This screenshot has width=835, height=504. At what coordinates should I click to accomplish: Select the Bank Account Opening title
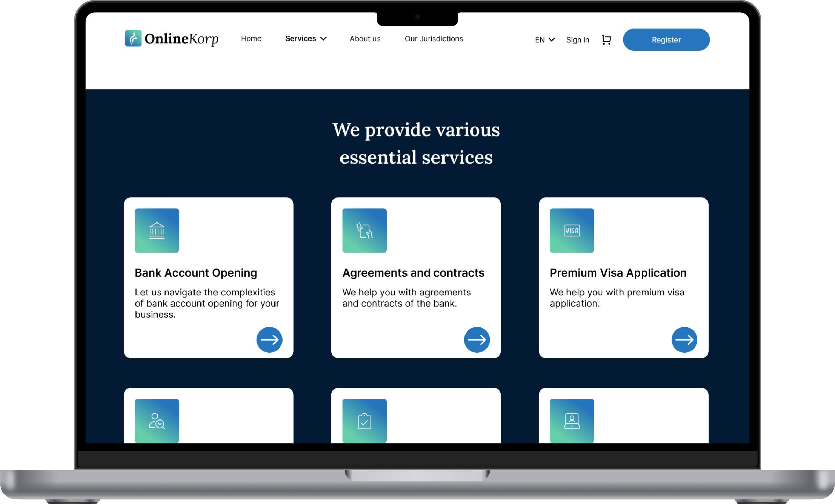pos(196,273)
